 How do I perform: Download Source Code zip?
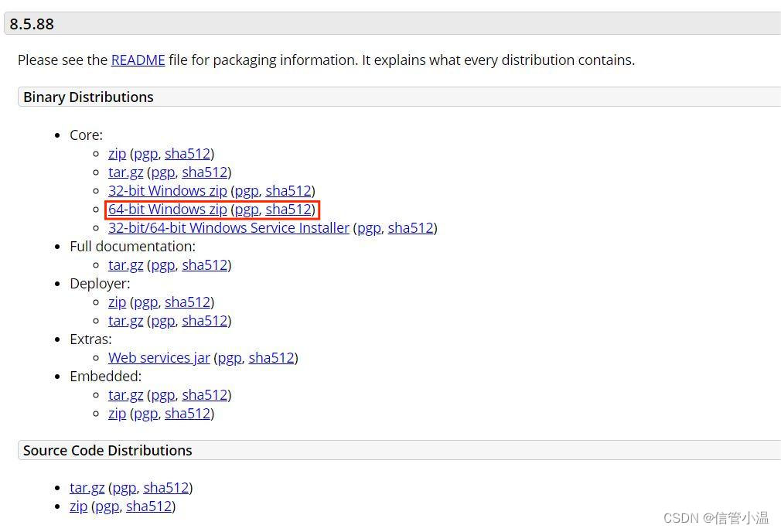79,506
